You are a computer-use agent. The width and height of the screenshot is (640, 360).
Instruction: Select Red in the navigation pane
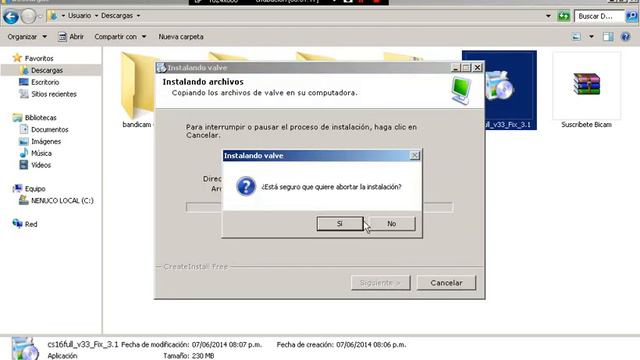coord(31,224)
